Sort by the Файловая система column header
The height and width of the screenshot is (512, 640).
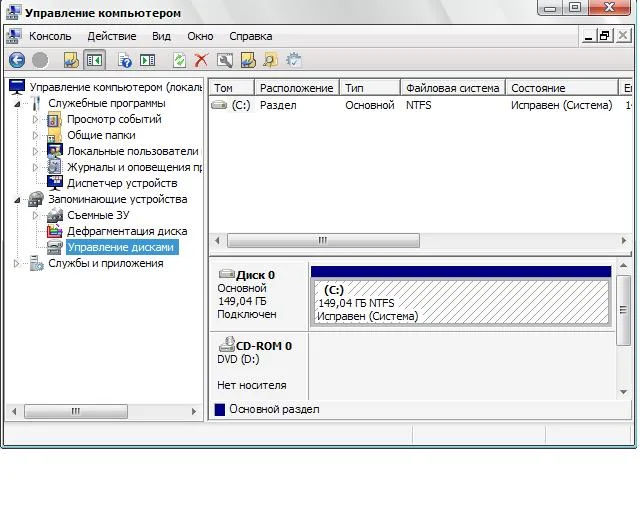(x=453, y=88)
